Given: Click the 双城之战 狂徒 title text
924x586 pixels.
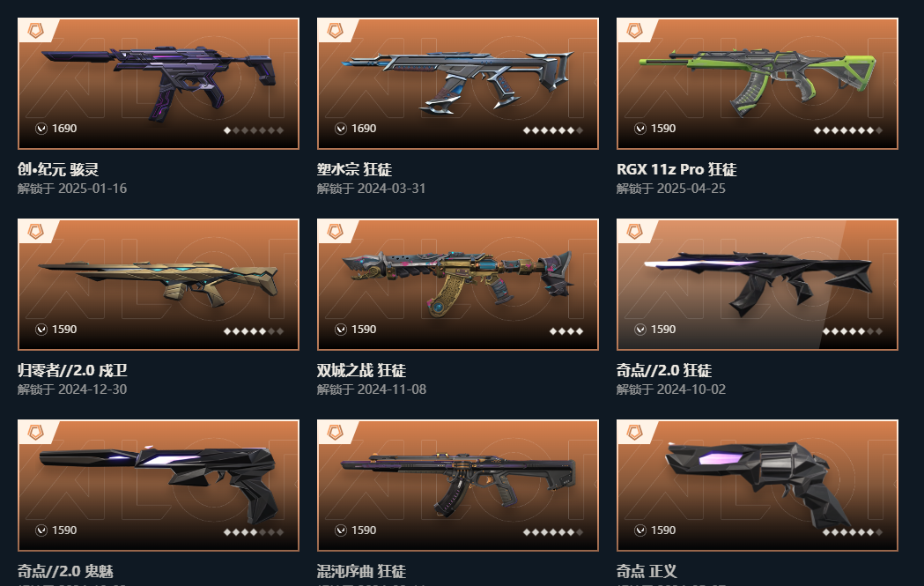Looking at the screenshot, I should click(x=361, y=370).
